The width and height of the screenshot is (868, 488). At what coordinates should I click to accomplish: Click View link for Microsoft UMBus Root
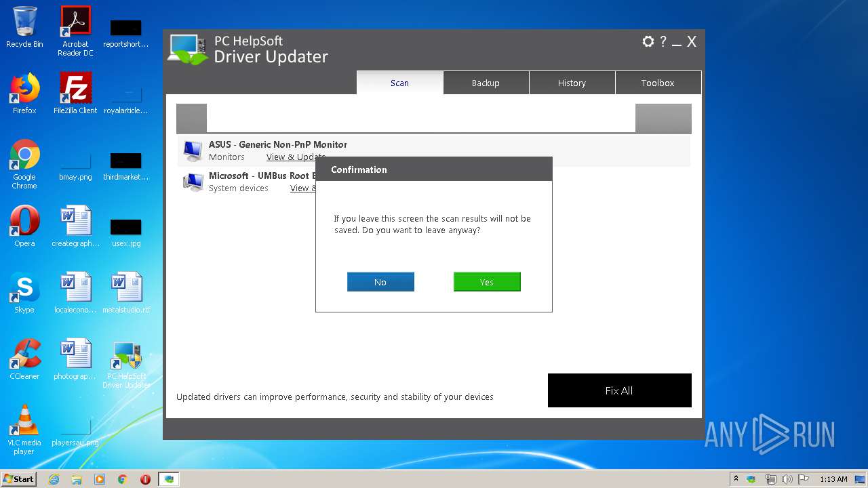click(x=302, y=188)
